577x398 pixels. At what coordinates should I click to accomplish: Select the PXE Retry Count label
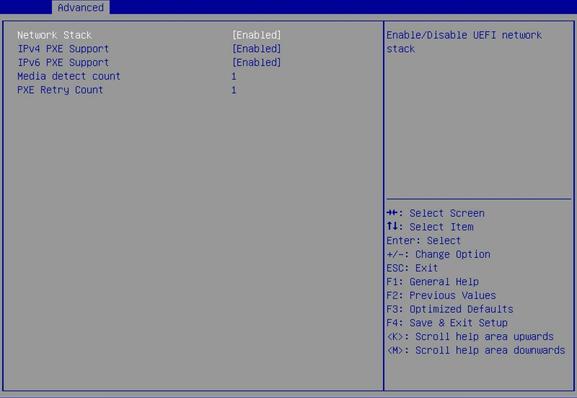click(60, 90)
